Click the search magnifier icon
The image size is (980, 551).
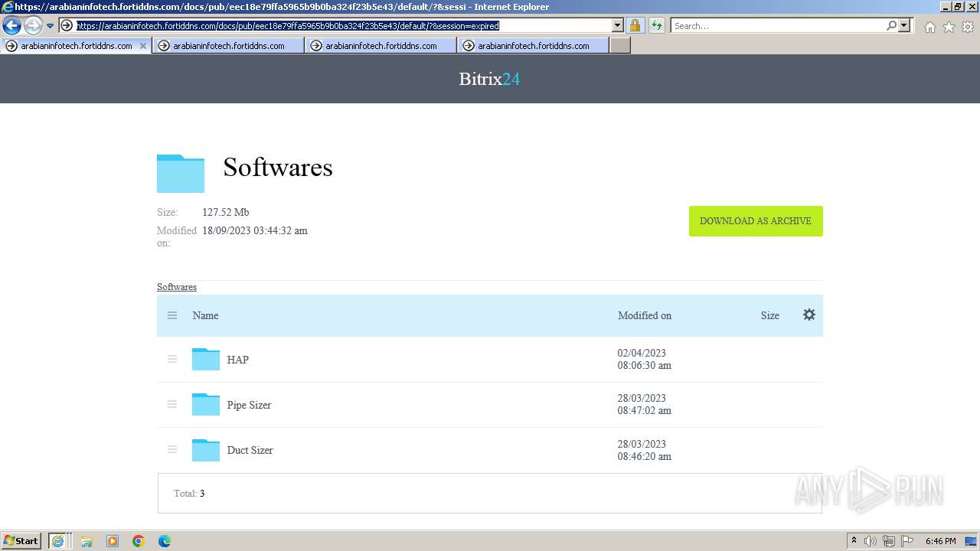point(891,26)
